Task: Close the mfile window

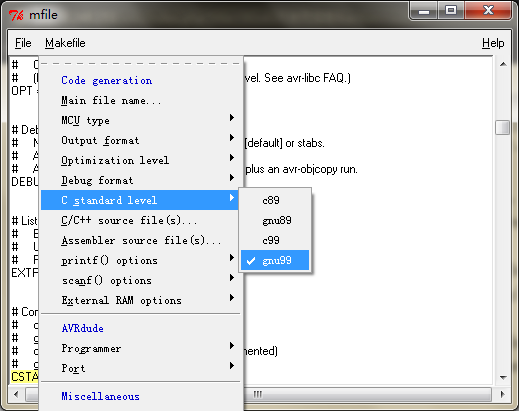Action: (488, 11)
